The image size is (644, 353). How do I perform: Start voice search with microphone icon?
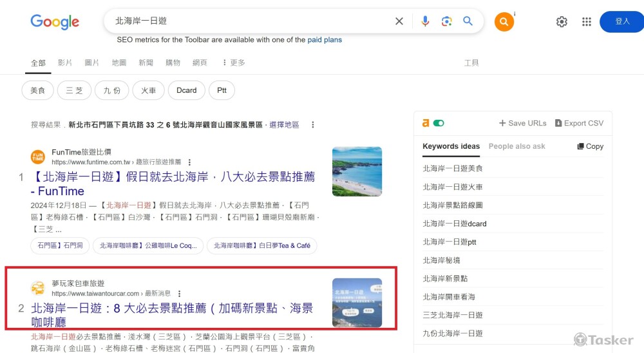pos(425,21)
